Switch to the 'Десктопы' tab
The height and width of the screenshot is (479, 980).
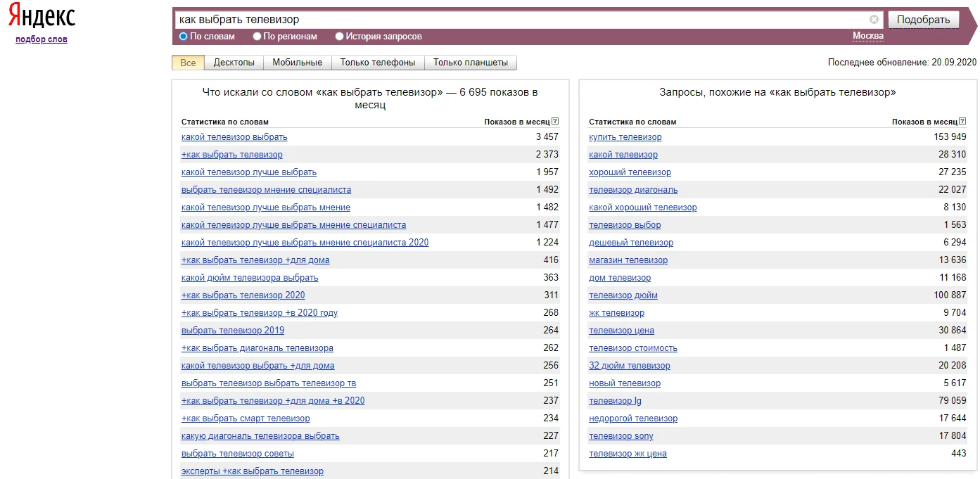[x=234, y=63]
